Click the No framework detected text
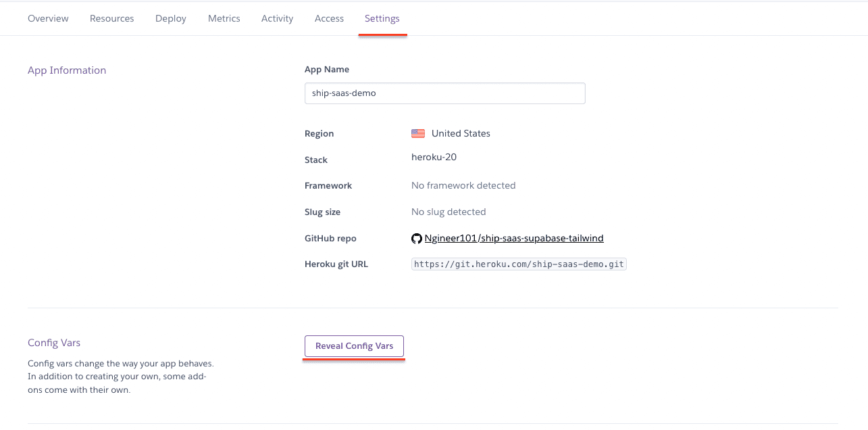 [x=463, y=185]
